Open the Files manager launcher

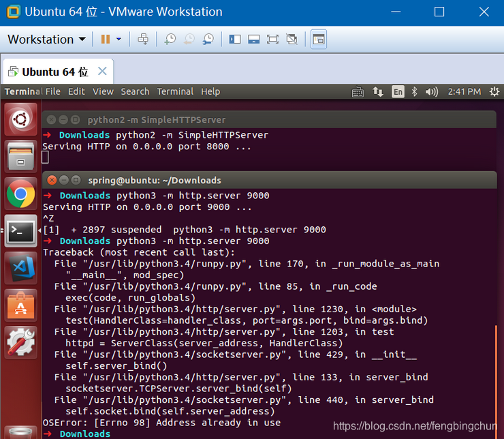(x=21, y=156)
